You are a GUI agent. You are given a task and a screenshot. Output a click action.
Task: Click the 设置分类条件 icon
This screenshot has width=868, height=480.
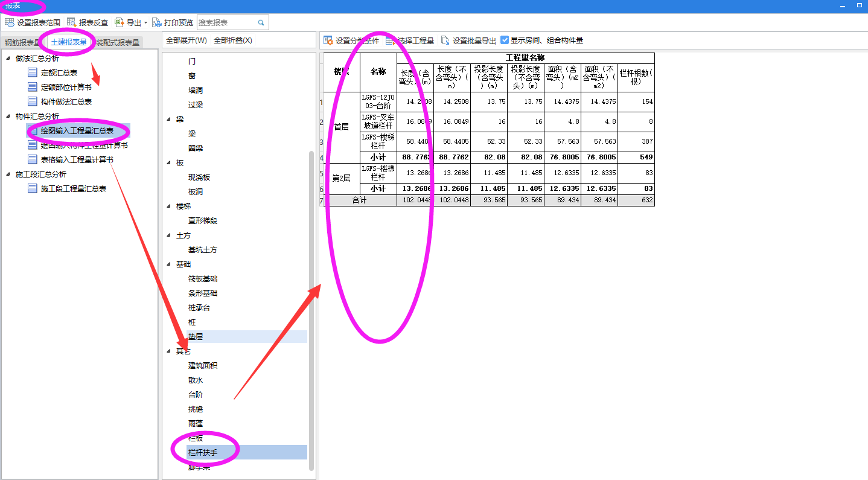(x=328, y=40)
